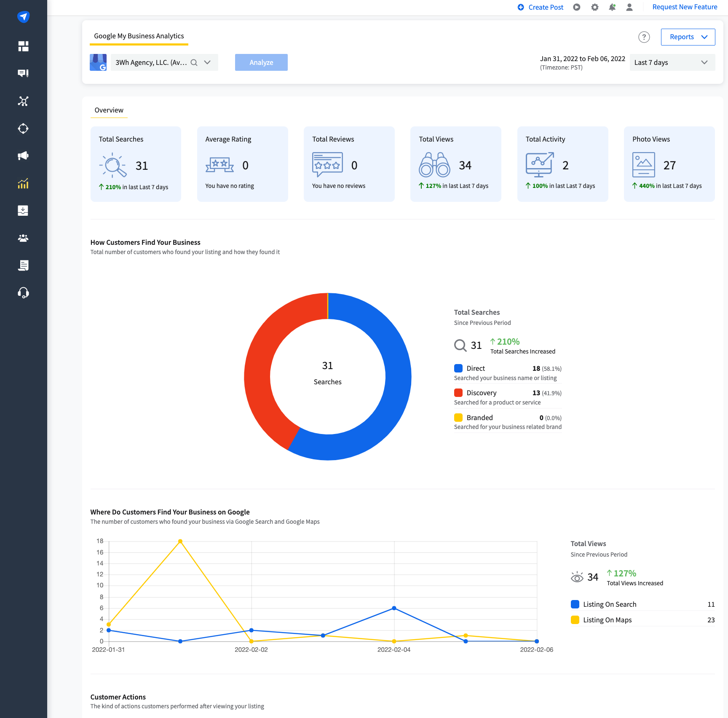Click the Average Rating stars icon
This screenshot has width=728, height=718.
[219, 165]
